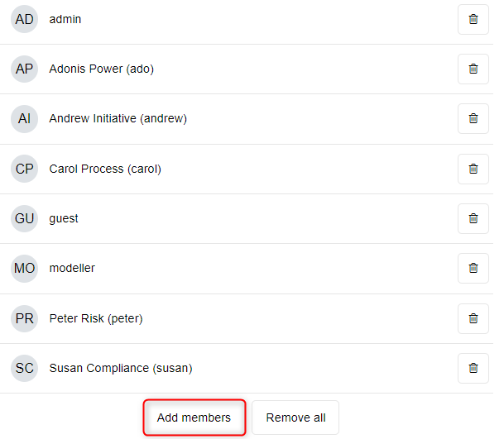Click the CP avatar circle
504x439 pixels.
click(25, 169)
